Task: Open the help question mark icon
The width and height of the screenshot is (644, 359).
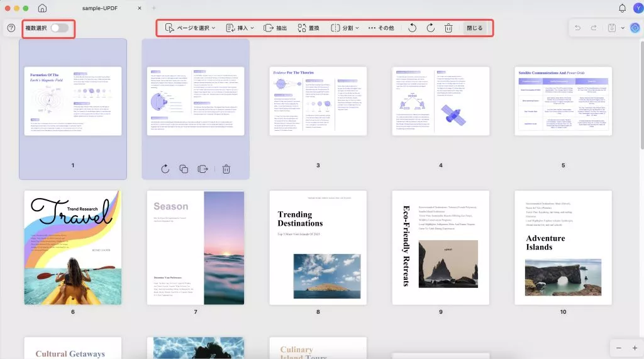Action: click(x=11, y=28)
